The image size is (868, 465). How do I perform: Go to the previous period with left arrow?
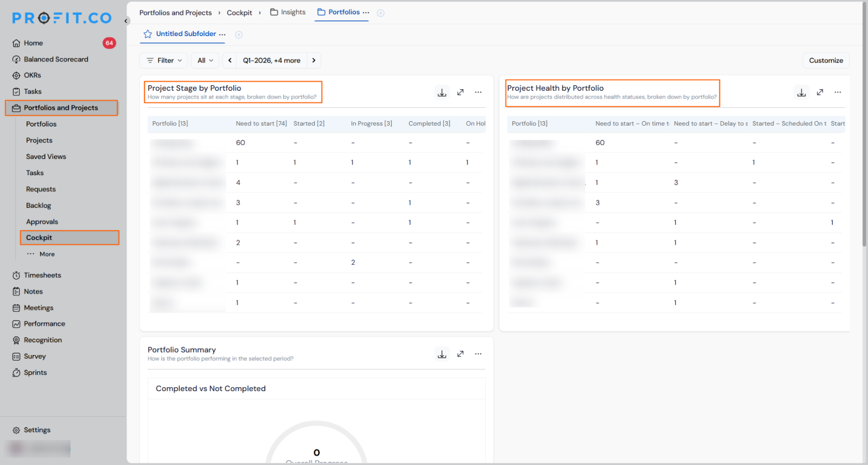pos(230,60)
